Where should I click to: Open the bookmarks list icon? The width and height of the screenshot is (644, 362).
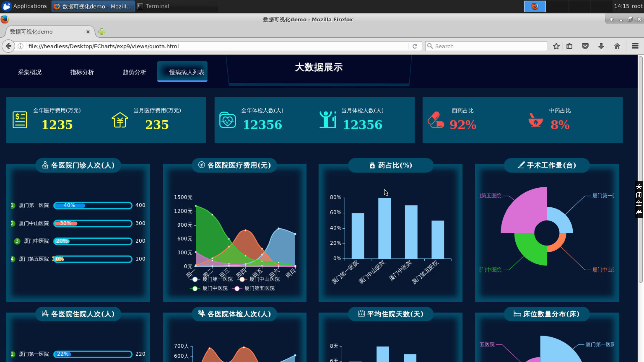569,46
